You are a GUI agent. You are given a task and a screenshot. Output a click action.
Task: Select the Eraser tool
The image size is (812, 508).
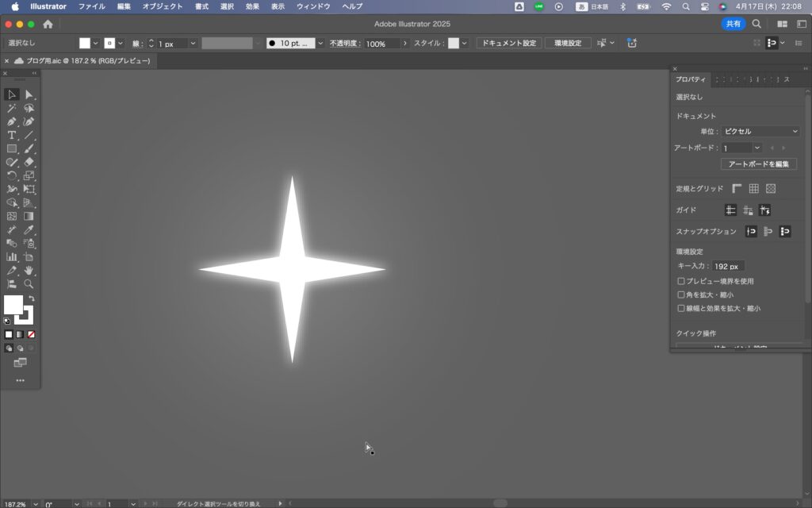[x=29, y=162]
